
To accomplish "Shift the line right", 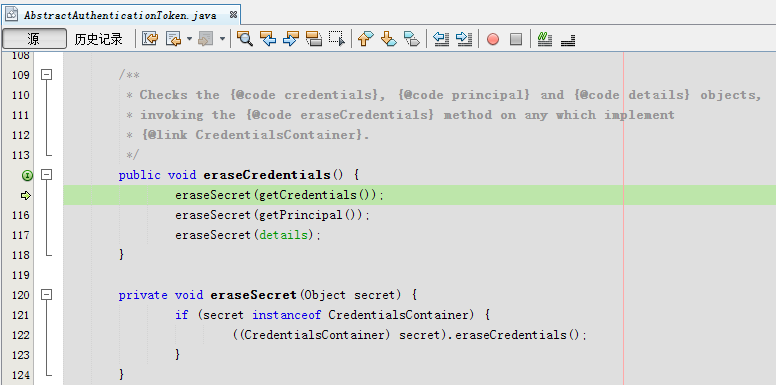I will click(464, 39).
